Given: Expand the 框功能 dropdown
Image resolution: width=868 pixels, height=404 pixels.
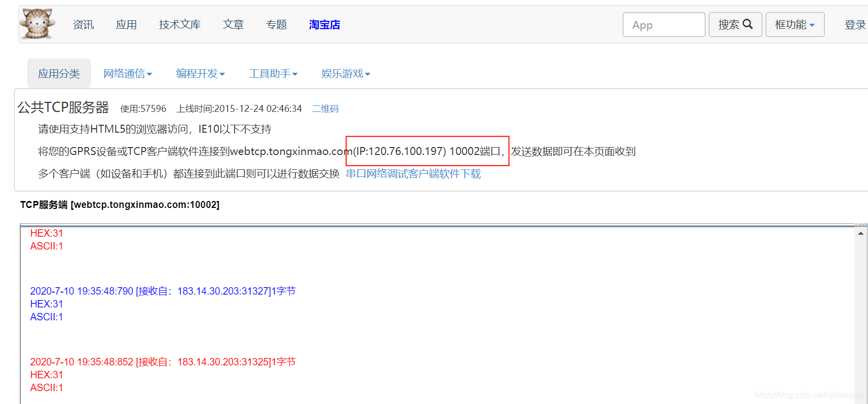Looking at the screenshot, I should coord(795,25).
